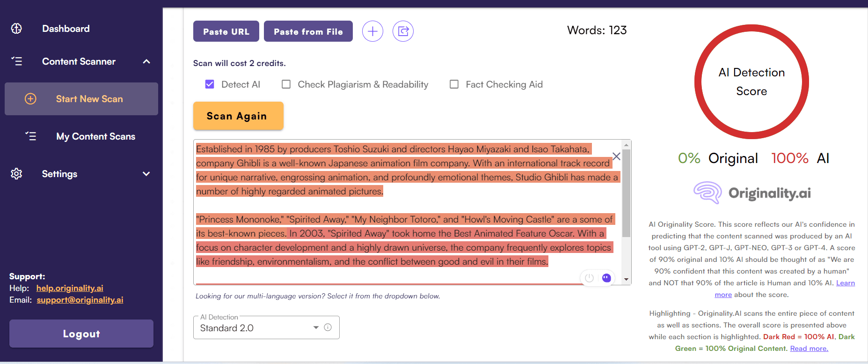
Task: Click the text box scrollbar down arrow
Action: 626,279
